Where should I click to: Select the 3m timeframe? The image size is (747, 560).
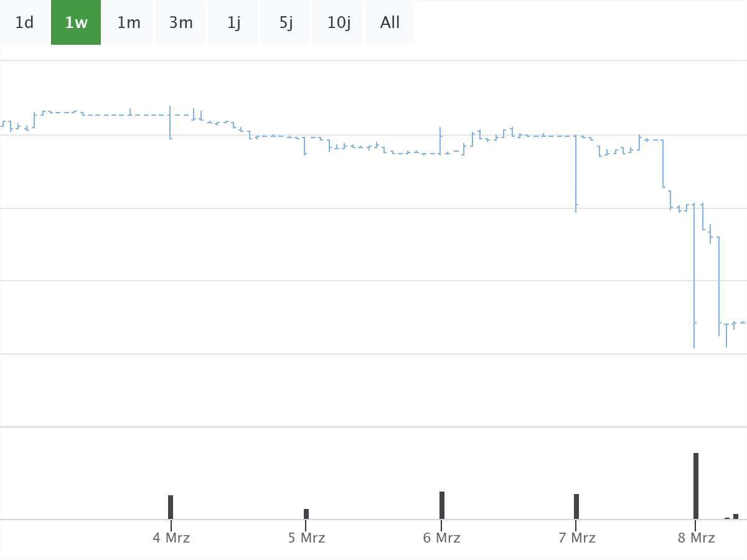[181, 22]
